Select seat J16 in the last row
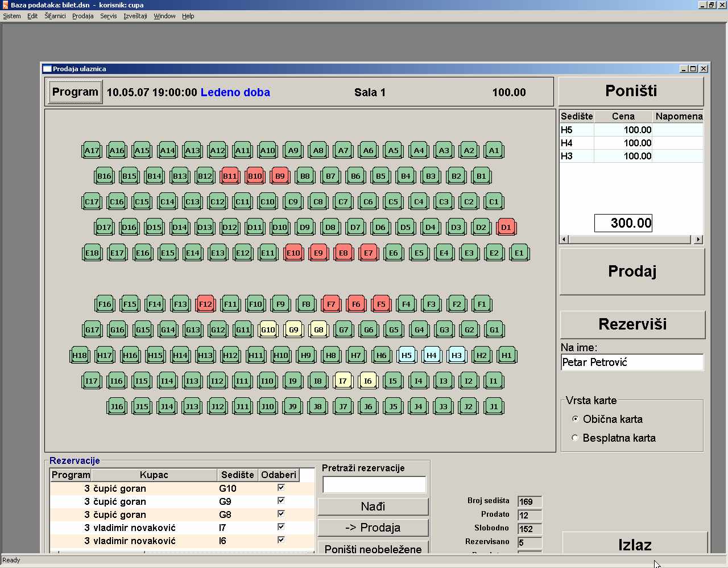Screen dimensions: 728x568 [117, 407]
